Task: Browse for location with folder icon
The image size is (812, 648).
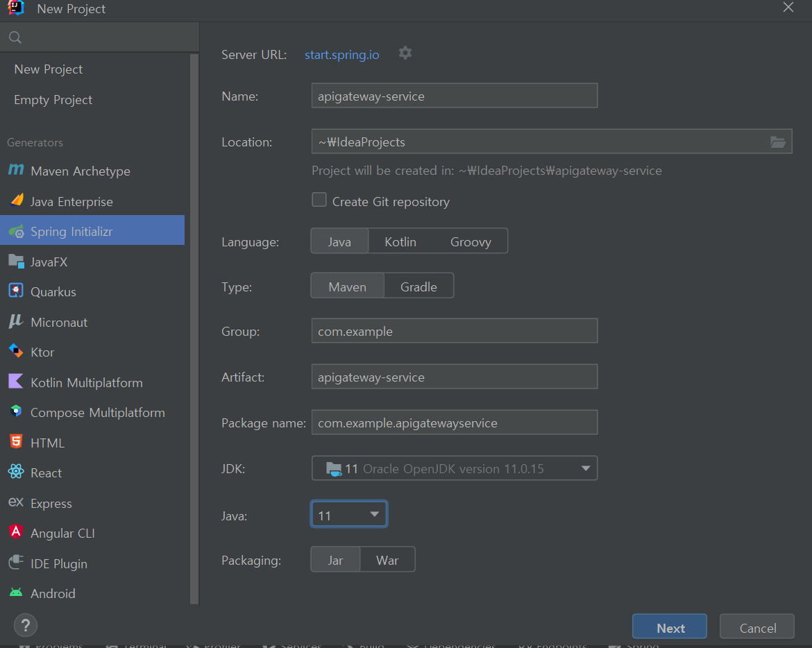Action: tap(778, 142)
